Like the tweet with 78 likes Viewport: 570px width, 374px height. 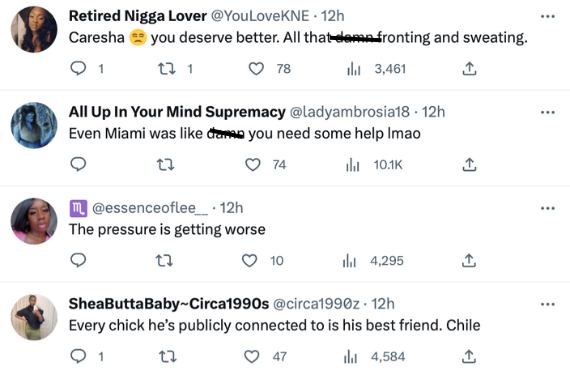256,68
